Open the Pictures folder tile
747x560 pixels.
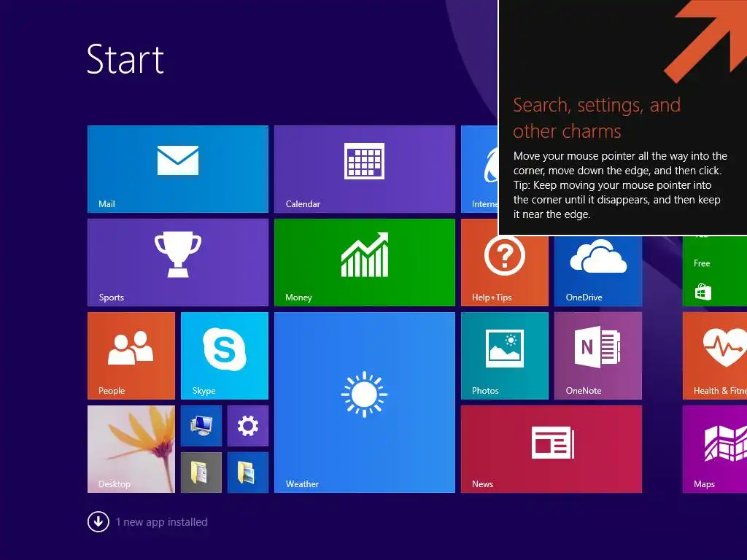[x=248, y=472]
